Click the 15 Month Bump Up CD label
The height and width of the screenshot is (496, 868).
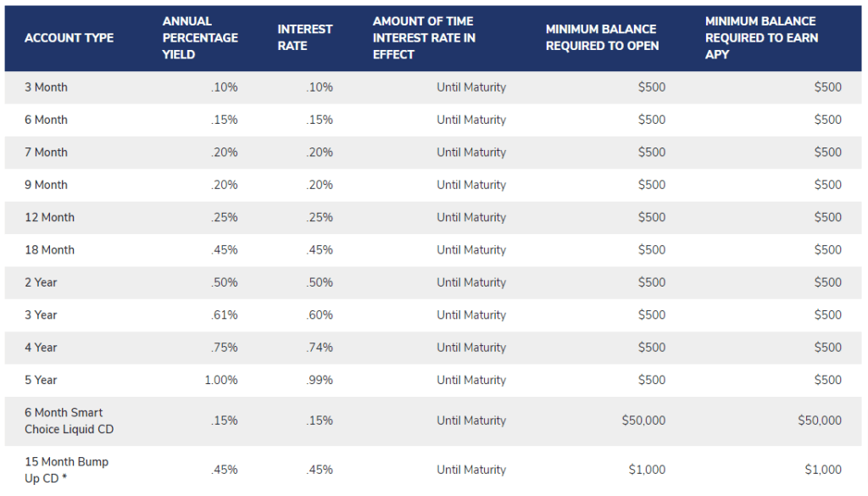coord(66,470)
